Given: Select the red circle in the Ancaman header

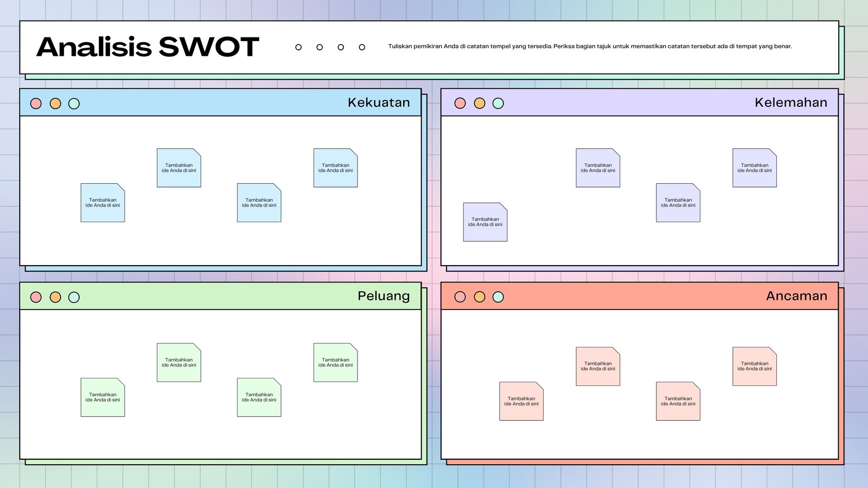Looking at the screenshot, I should tap(460, 297).
